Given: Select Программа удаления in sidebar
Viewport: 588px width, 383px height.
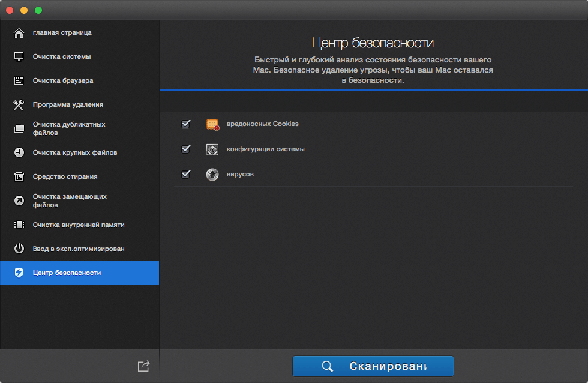Looking at the screenshot, I should 79,104.
